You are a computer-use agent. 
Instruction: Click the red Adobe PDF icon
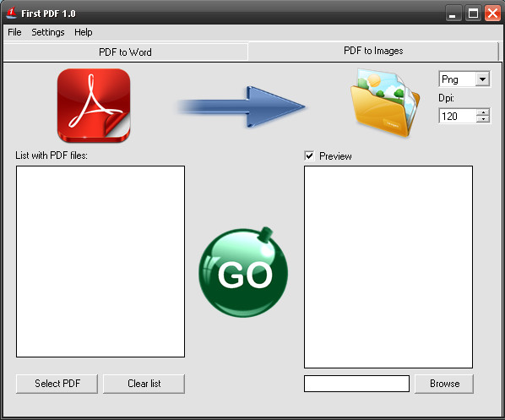(x=94, y=106)
